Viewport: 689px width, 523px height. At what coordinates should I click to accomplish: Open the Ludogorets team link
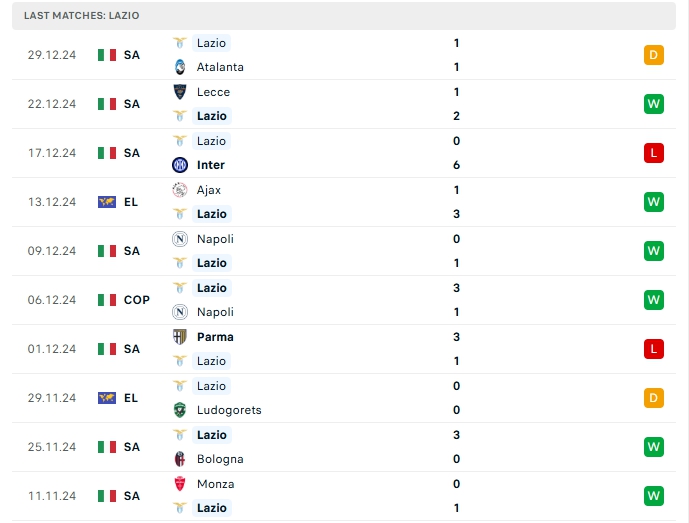[x=229, y=410]
